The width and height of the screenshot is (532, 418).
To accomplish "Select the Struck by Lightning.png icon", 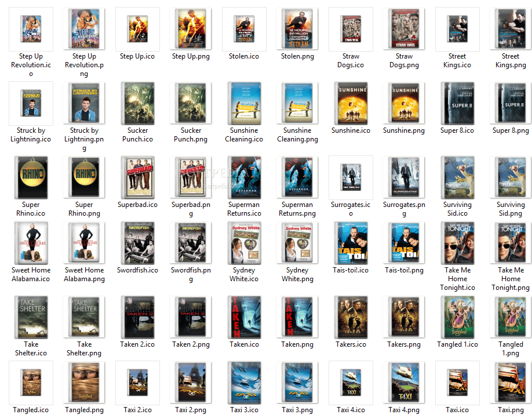I will pyautogui.click(x=84, y=103).
